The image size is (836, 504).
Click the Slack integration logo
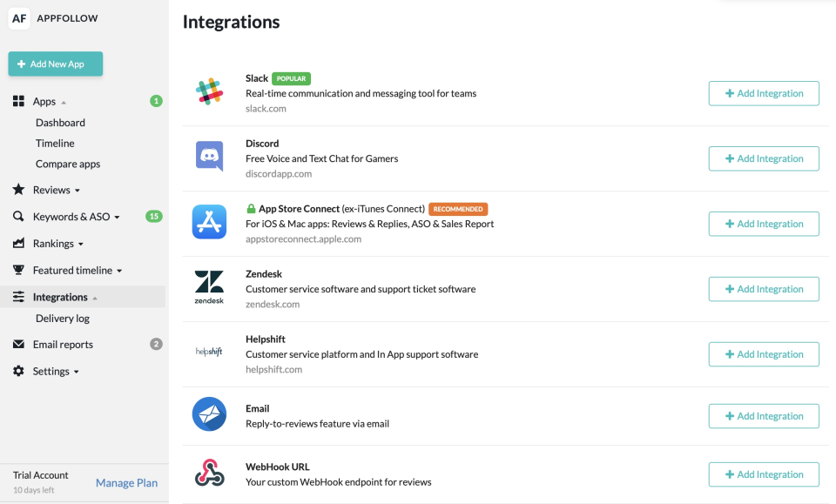[x=209, y=90]
